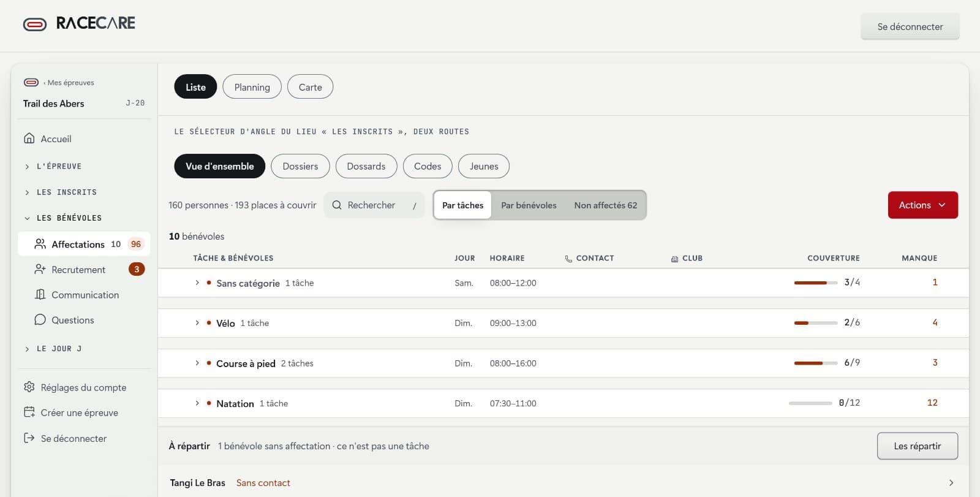Click the phone icon in Contact column header
This screenshot has height=497, width=980.
click(568, 259)
